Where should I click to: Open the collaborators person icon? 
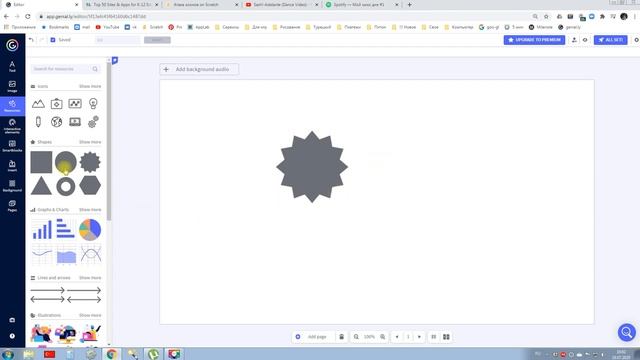[574, 40]
